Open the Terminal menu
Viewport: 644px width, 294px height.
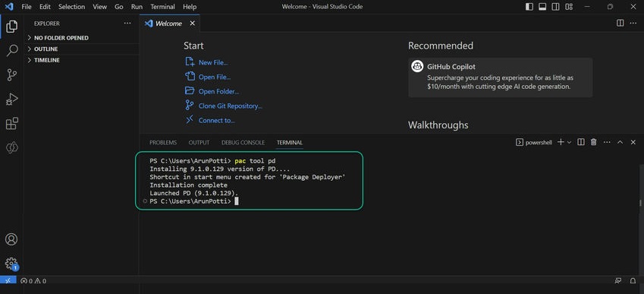(x=162, y=7)
